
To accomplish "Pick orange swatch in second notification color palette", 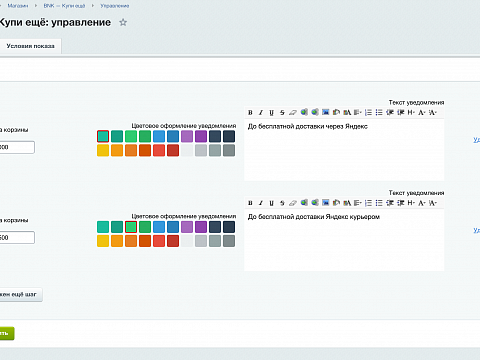I will coord(117,241).
